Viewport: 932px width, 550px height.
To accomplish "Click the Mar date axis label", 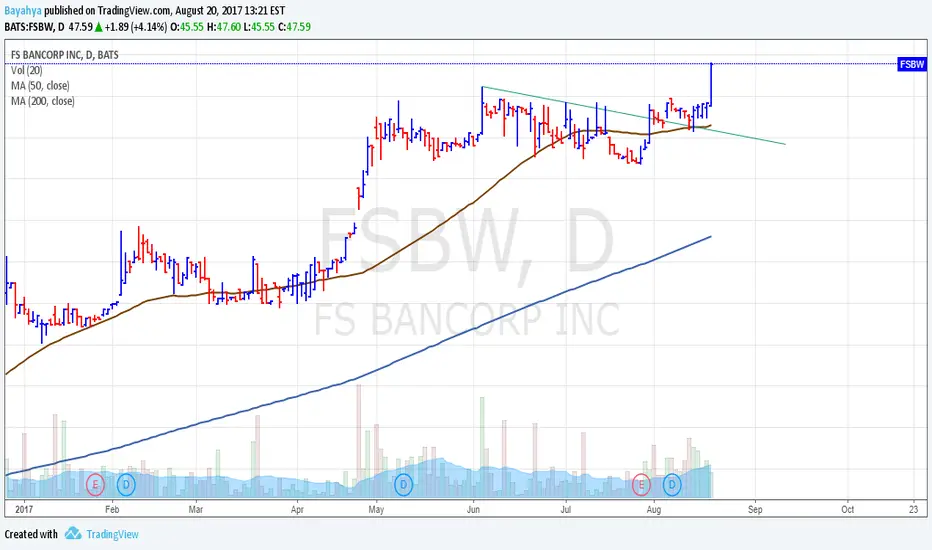I will point(196,510).
